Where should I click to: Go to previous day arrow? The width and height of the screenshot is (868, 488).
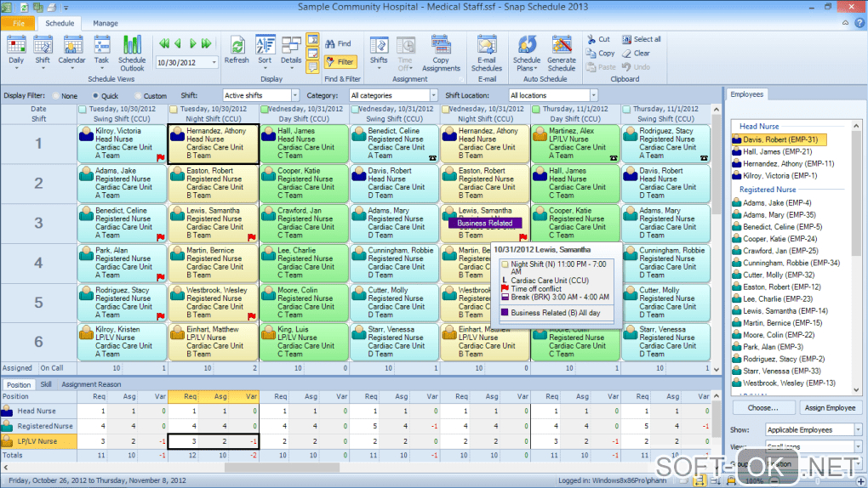[x=178, y=43]
